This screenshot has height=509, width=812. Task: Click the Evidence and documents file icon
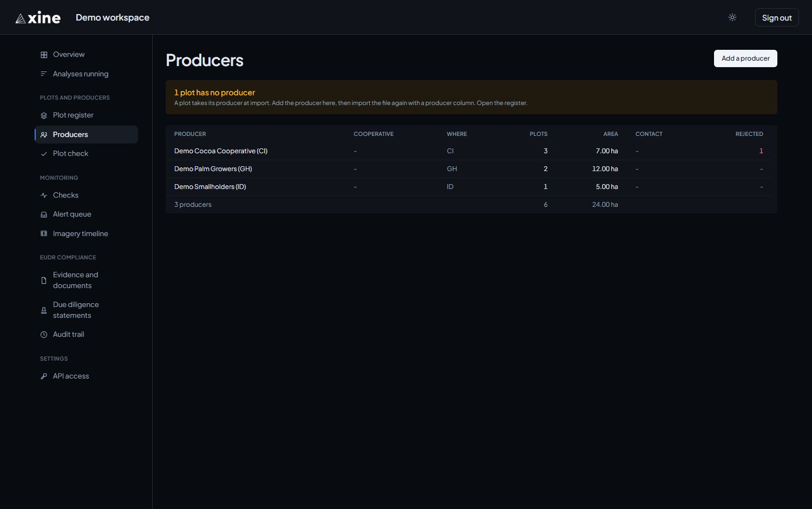[44, 280]
